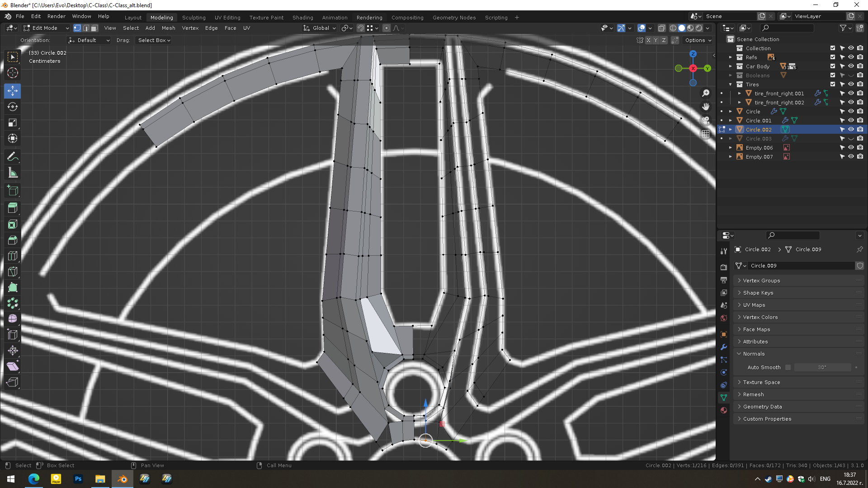Choose the Cursor tool
This screenshot has height=488, width=868.
(13, 73)
